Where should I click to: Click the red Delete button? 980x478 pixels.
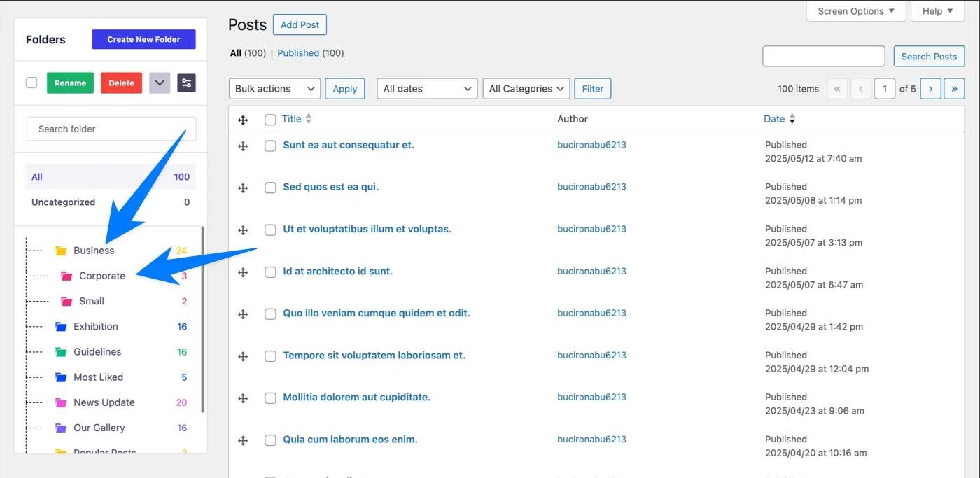pyautogui.click(x=121, y=83)
